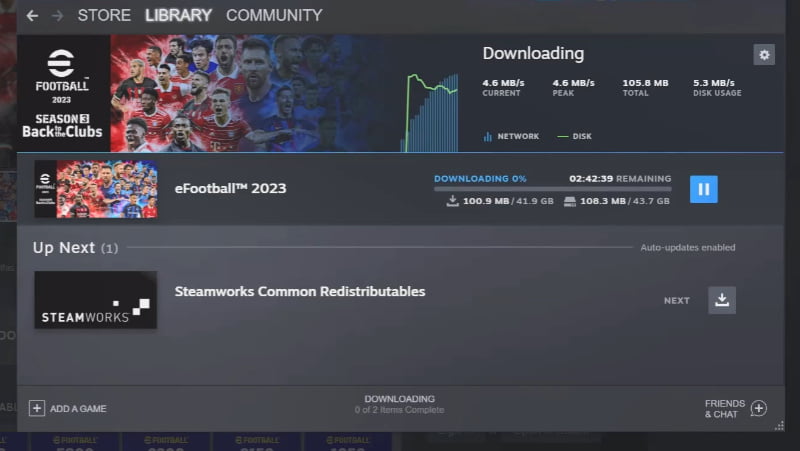Click the eFootball download progress bar

[553, 189]
